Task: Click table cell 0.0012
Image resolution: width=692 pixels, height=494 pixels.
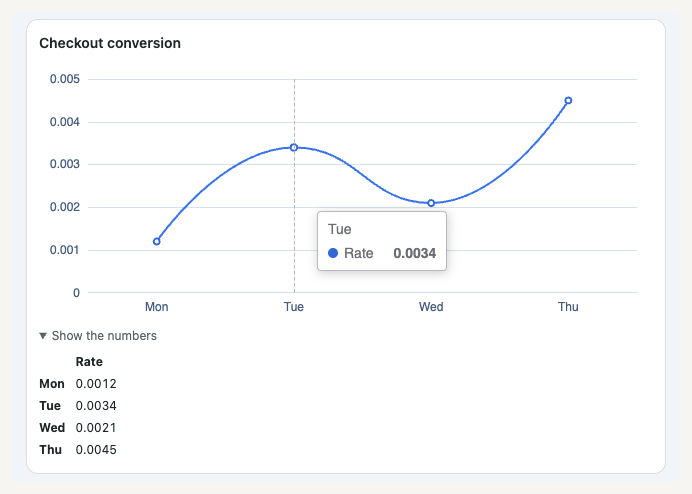Action: coord(96,384)
